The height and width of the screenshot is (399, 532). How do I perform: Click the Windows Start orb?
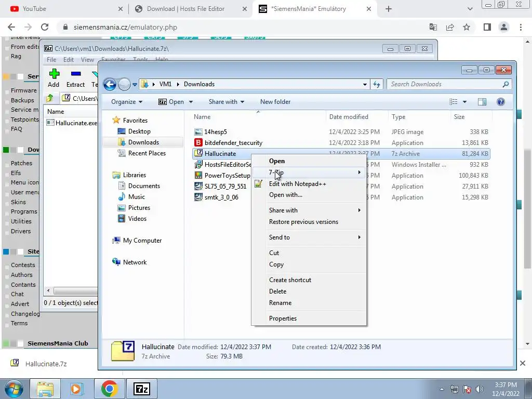point(14,389)
